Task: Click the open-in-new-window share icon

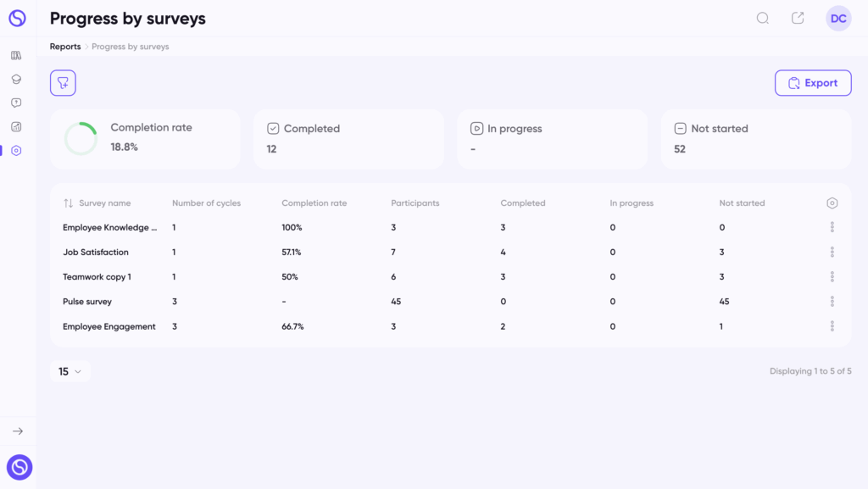Action: tap(798, 19)
